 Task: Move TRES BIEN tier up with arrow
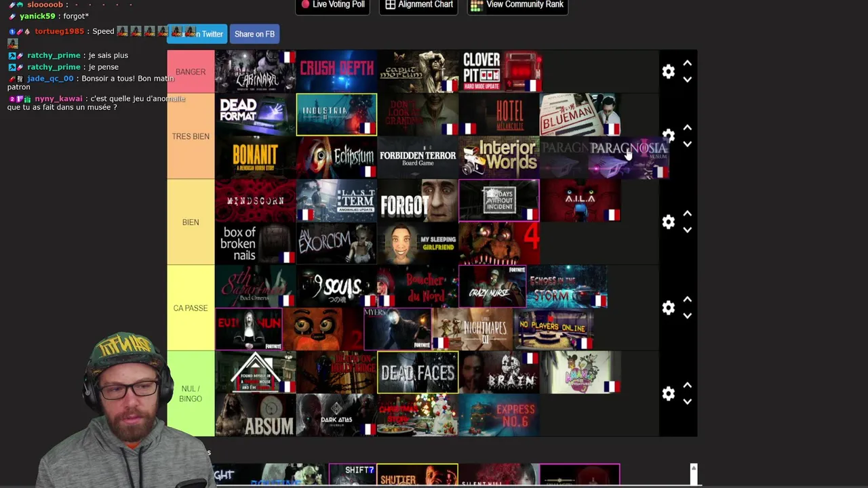tap(687, 127)
